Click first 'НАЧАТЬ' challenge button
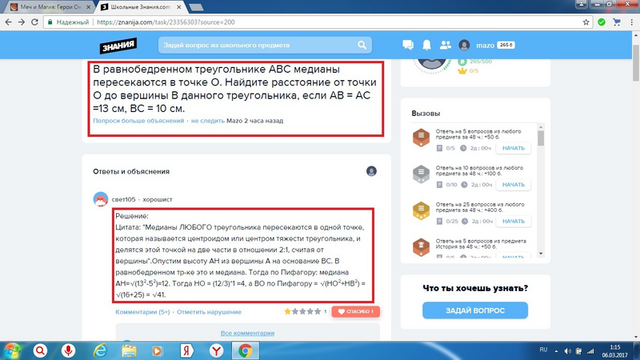Image resolution: width=640 pixels, height=360 pixels. click(513, 148)
